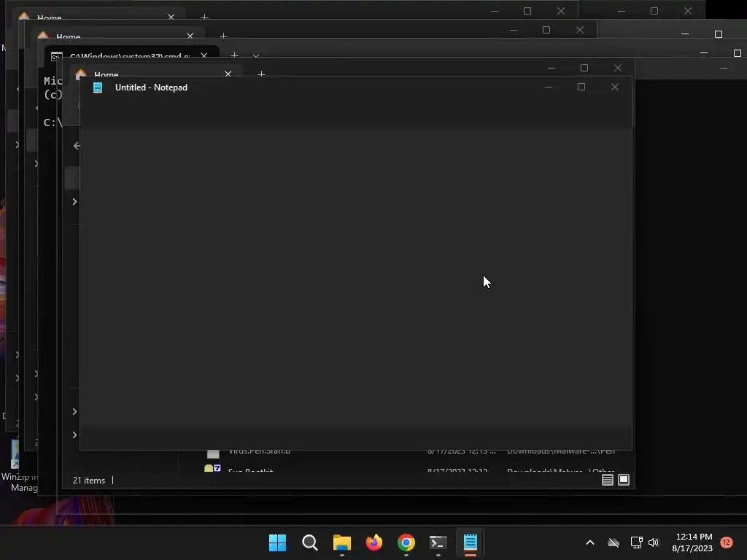The height and width of the screenshot is (560, 747).
Task: Maximize the Untitled Notepad window
Action: (581, 87)
